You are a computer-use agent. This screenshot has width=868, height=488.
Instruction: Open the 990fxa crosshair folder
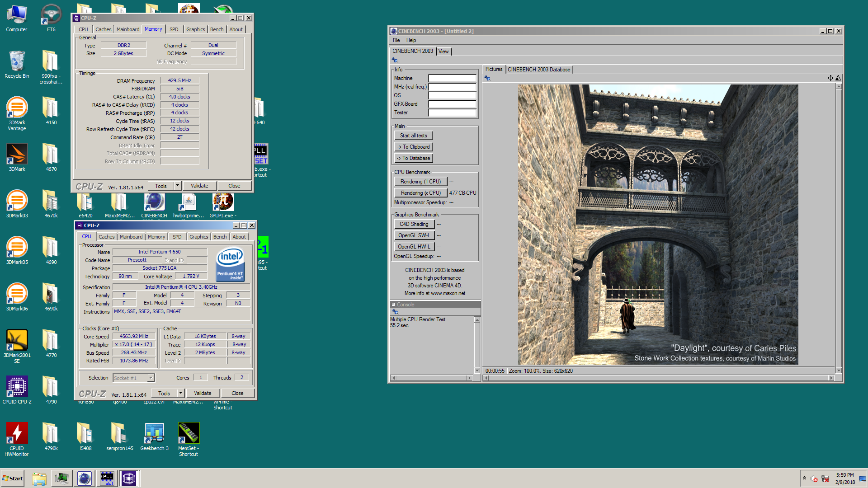[51, 67]
